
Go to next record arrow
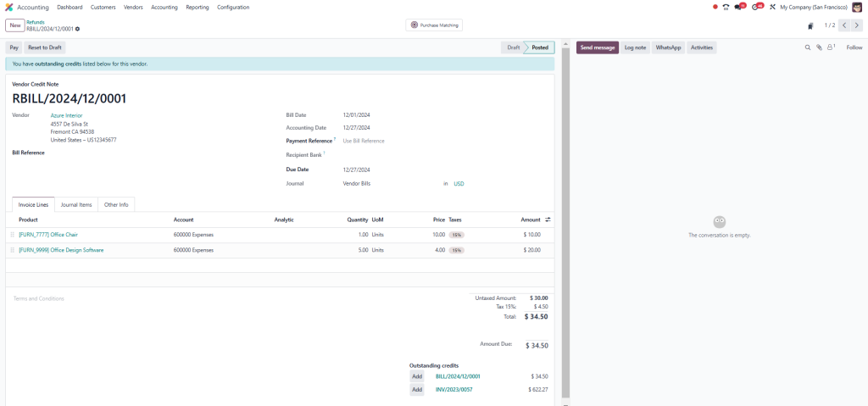[858, 25]
